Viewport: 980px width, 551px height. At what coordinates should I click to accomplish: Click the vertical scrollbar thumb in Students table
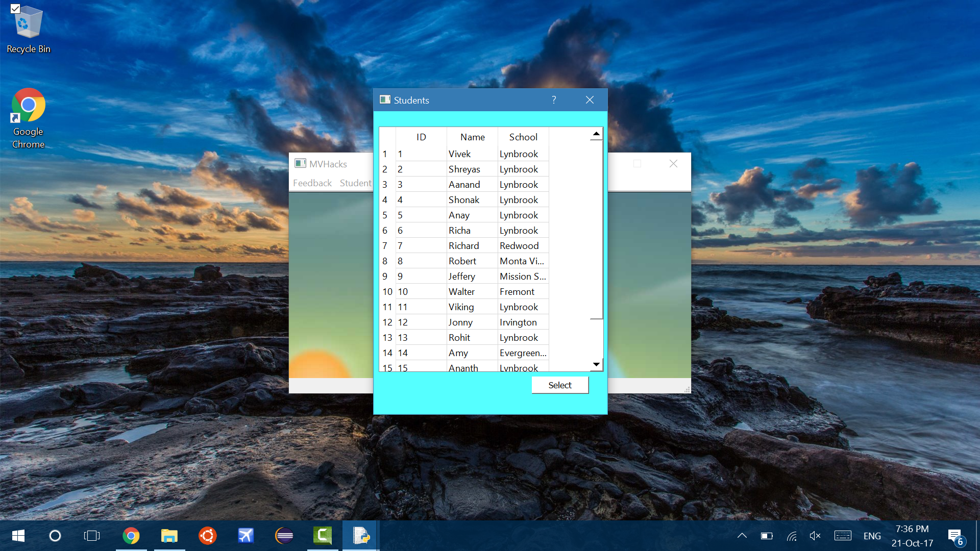coord(596,230)
